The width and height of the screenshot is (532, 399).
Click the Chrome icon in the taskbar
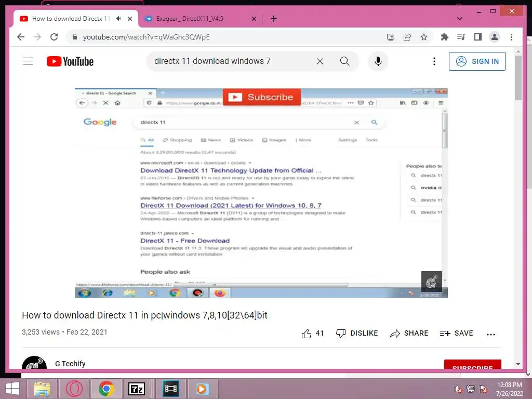point(106,389)
